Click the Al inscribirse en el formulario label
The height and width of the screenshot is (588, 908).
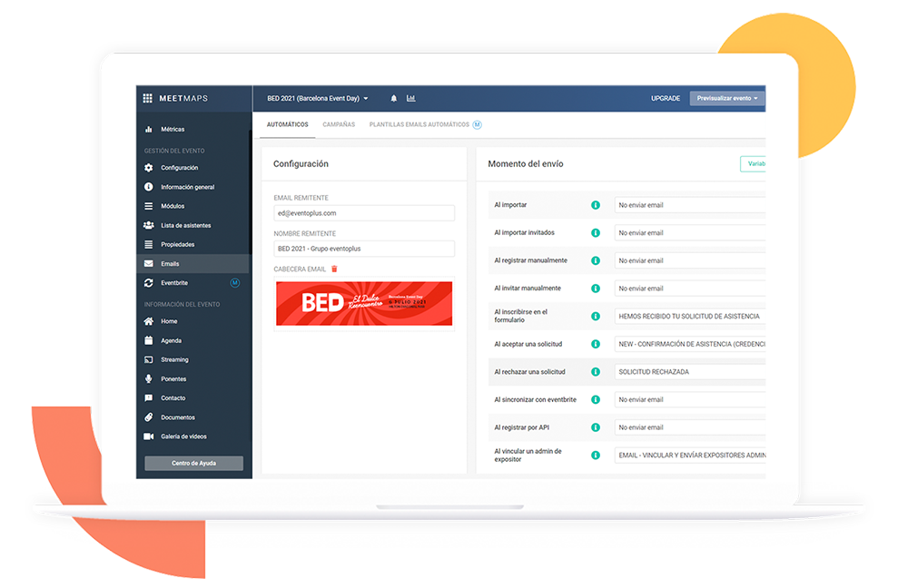point(520,316)
